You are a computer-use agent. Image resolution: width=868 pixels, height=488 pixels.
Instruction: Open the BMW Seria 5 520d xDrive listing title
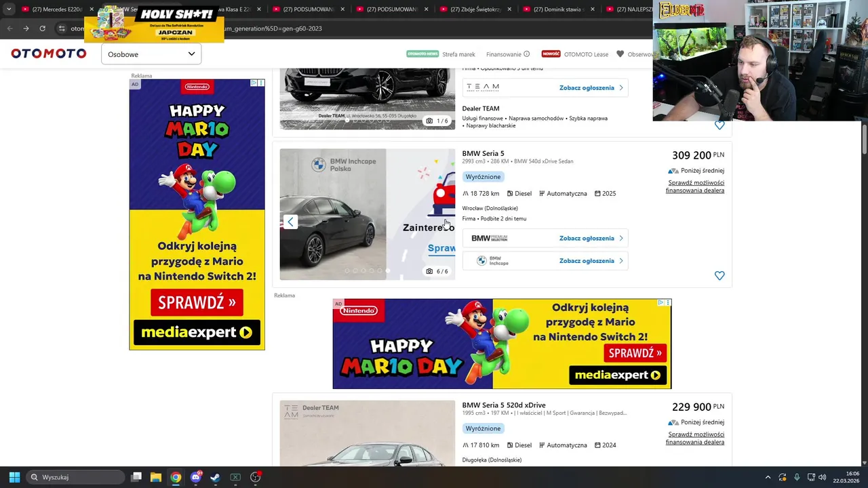504,405
